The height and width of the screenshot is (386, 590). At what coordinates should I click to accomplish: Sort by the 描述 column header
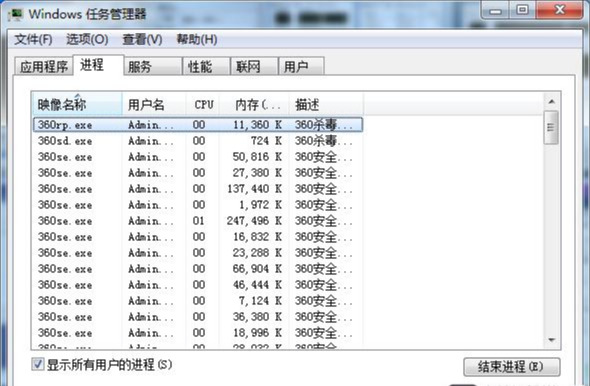point(326,104)
